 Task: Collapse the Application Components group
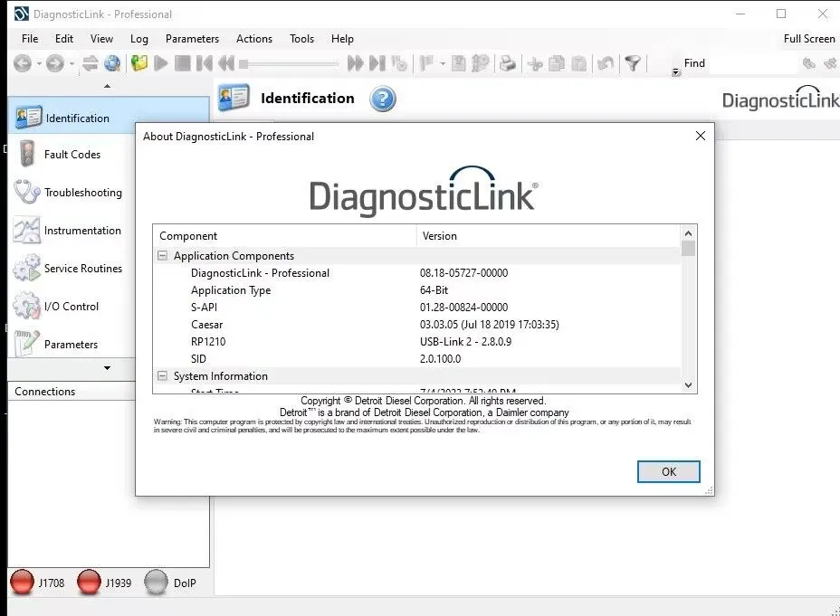[x=162, y=255]
